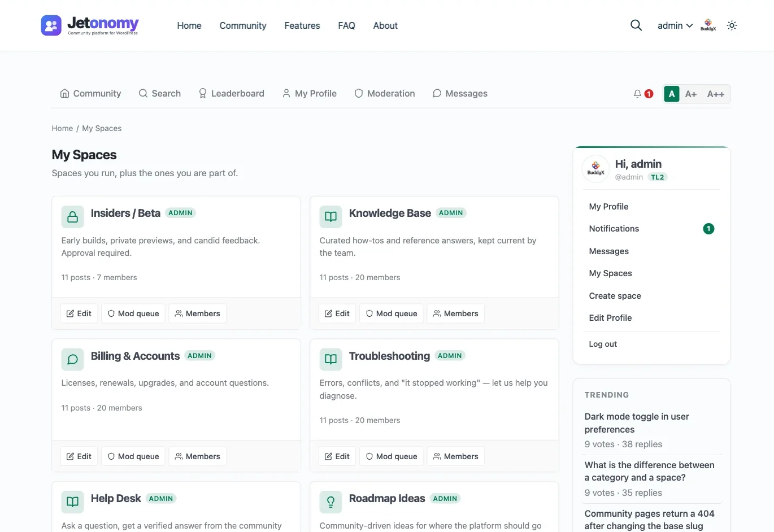Click the Jetonomy logo icon
The image size is (774, 532).
point(51,25)
